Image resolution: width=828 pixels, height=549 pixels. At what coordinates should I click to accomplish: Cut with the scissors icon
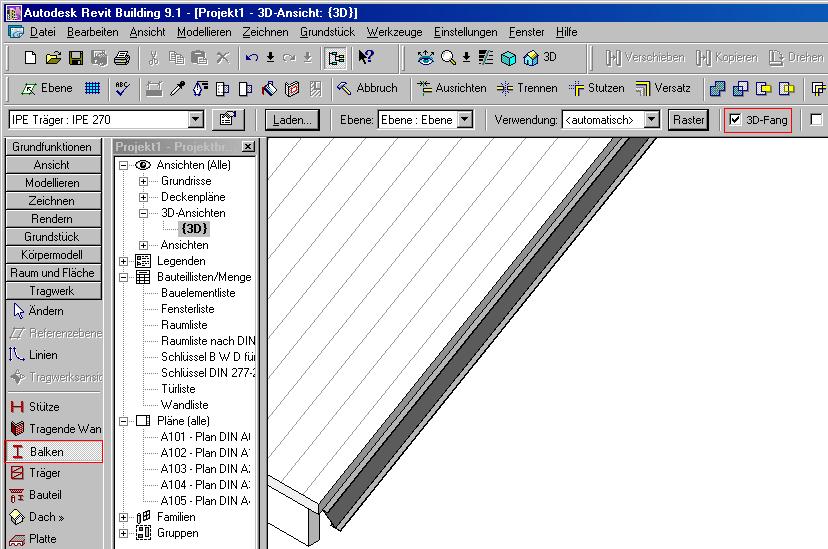[154, 58]
